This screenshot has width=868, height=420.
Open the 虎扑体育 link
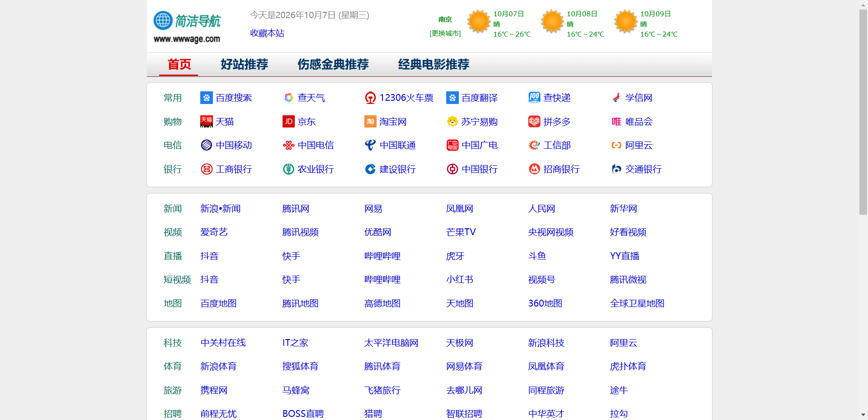point(627,366)
